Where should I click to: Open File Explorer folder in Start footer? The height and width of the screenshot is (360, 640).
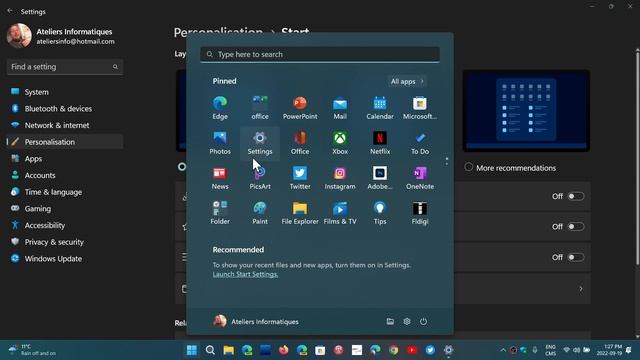point(390,322)
